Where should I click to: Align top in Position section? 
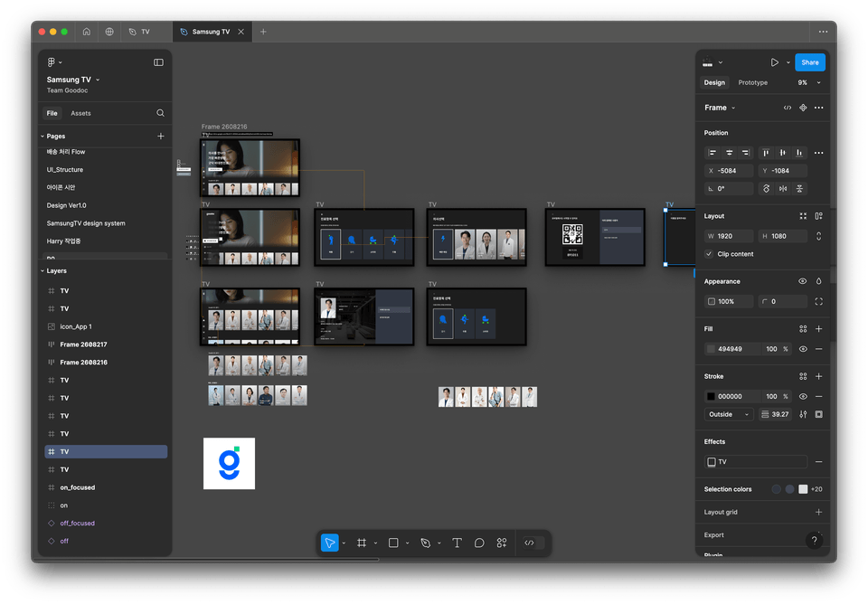point(766,152)
